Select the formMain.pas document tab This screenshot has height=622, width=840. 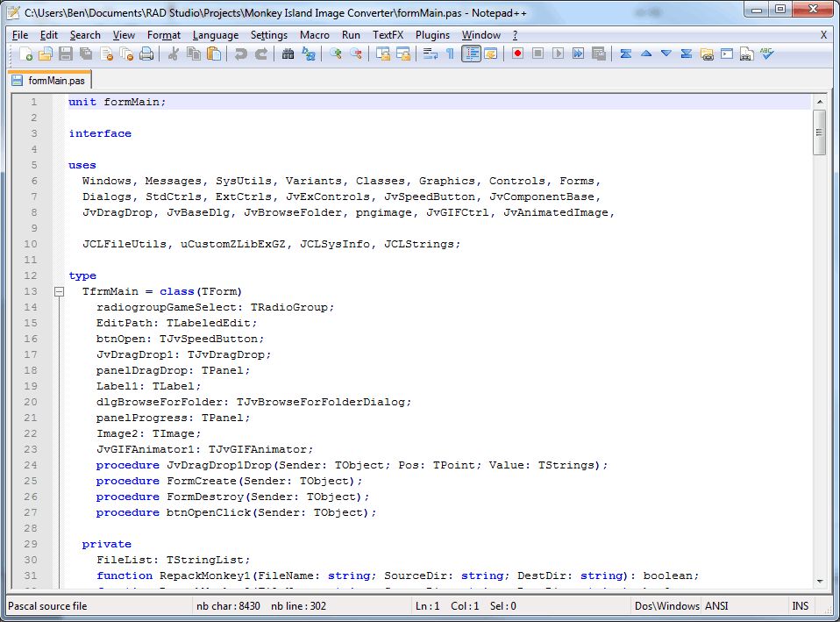pos(49,81)
